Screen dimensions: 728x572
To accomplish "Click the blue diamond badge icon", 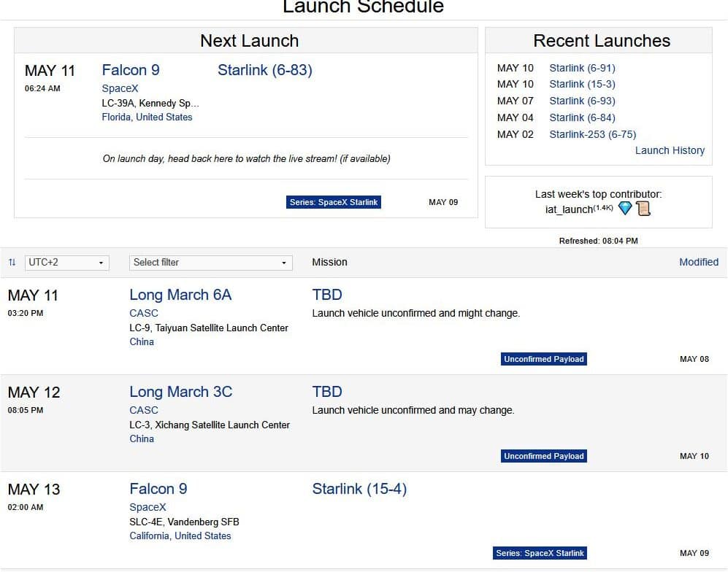I will [x=625, y=209].
